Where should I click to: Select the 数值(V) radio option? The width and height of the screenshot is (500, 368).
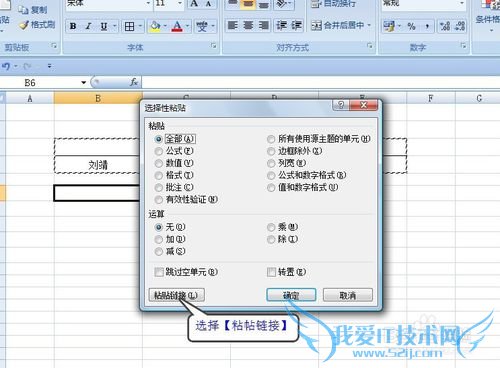point(174,163)
